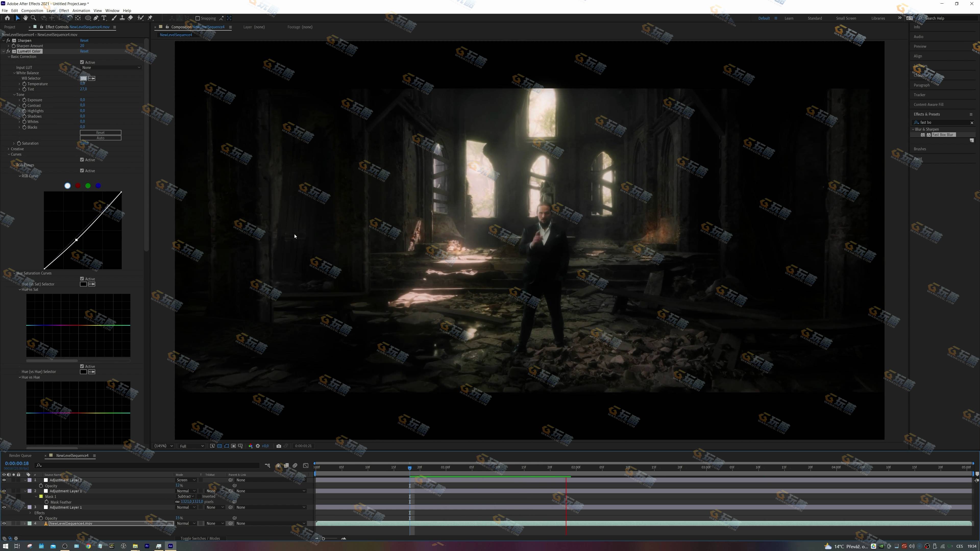Select the Pen tool
The width and height of the screenshot is (980, 551).
tap(96, 18)
